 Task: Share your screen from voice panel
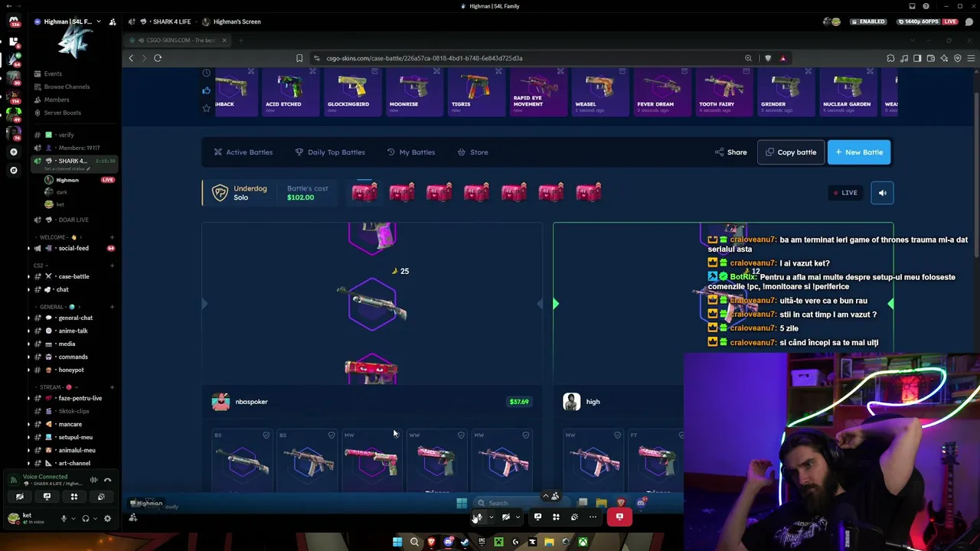pyautogui.click(x=47, y=497)
